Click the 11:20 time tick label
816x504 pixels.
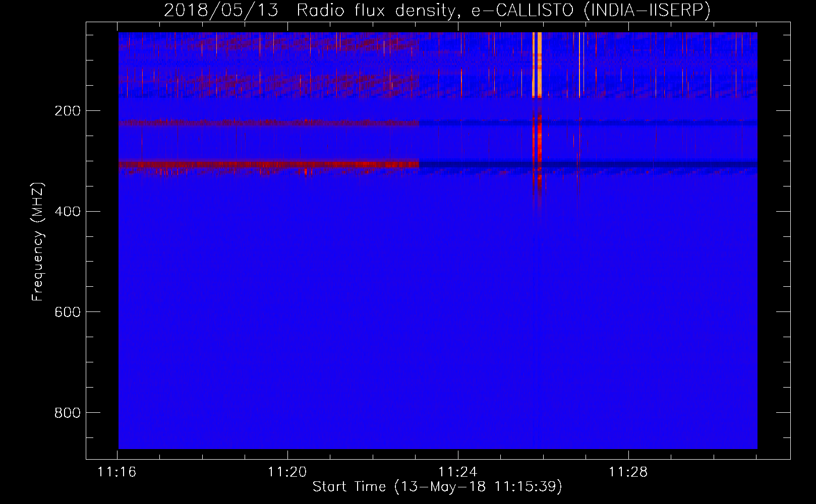(287, 472)
